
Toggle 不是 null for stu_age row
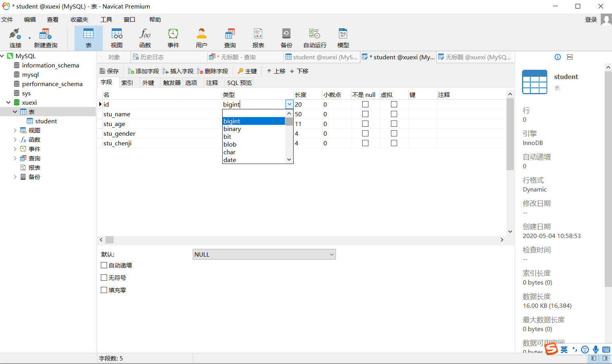[365, 124]
